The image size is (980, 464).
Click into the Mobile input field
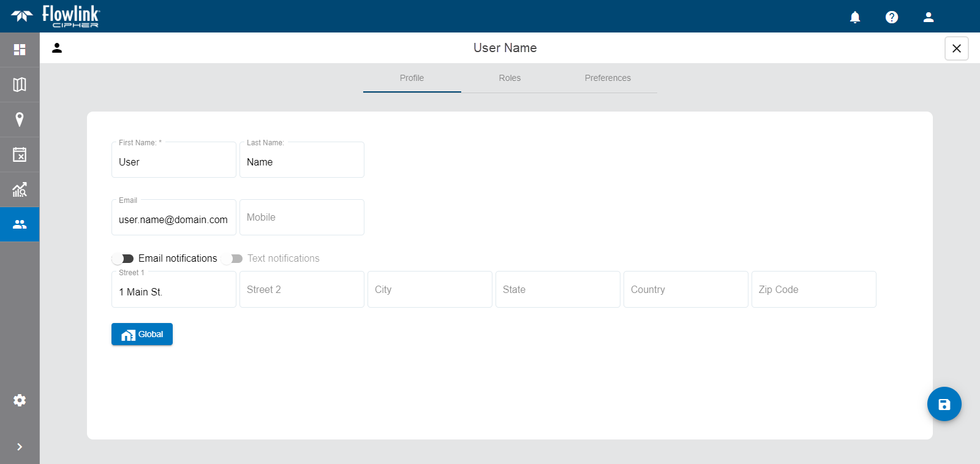pyautogui.click(x=302, y=218)
